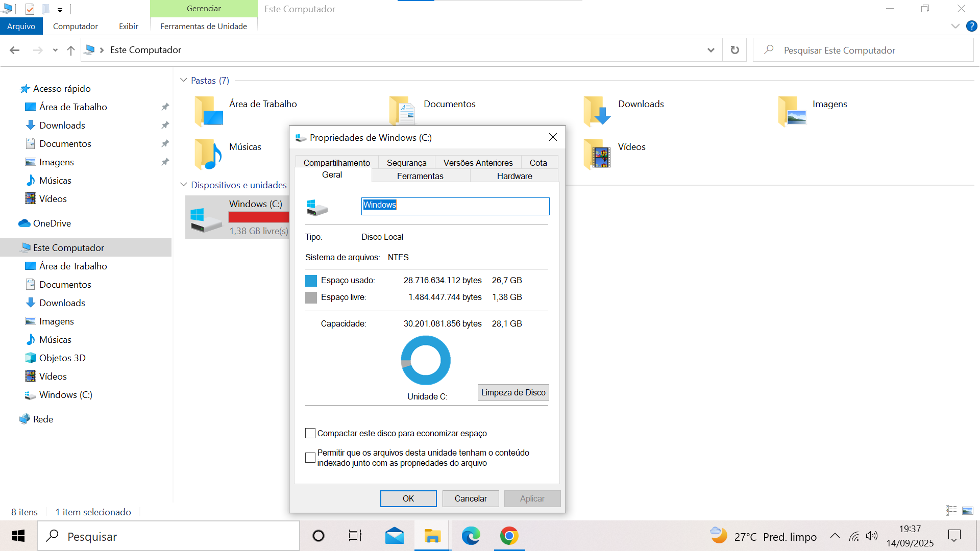The width and height of the screenshot is (980, 551).
Task: Select Rede in the navigation pane
Action: point(43,419)
